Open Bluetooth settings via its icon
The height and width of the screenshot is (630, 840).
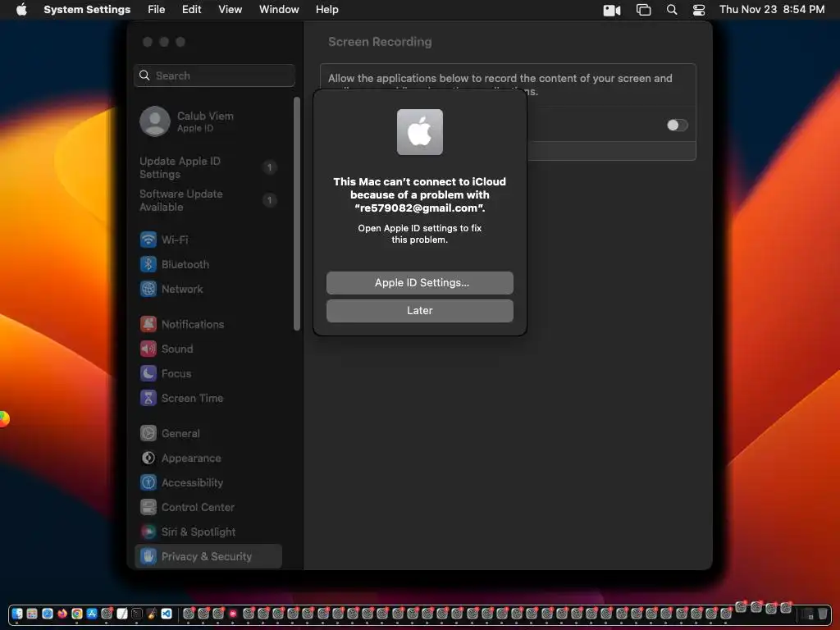tap(148, 264)
